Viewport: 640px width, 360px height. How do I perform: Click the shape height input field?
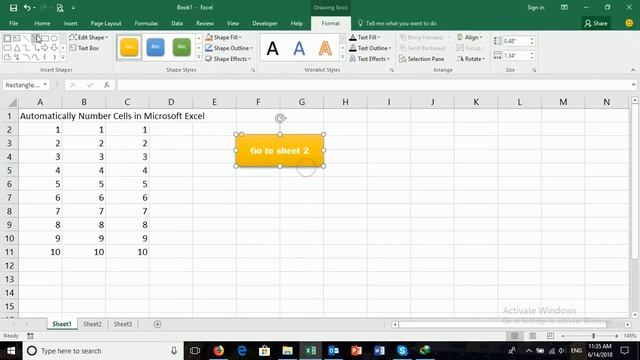[x=516, y=41]
